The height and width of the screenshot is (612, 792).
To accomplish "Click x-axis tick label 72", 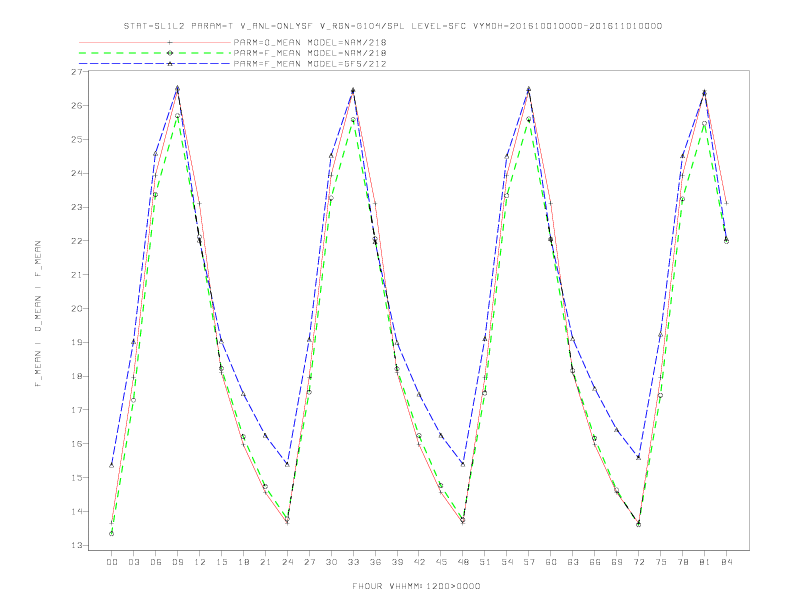I will click(638, 562).
